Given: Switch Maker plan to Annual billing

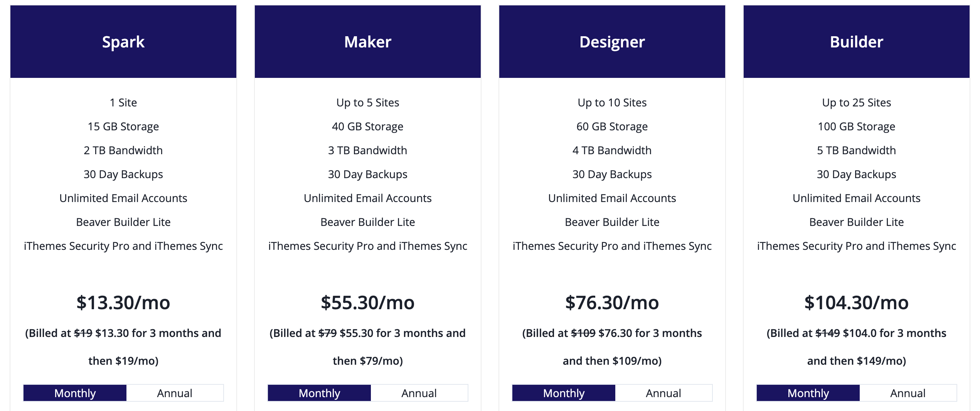Looking at the screenshot, I should (419, 393).
